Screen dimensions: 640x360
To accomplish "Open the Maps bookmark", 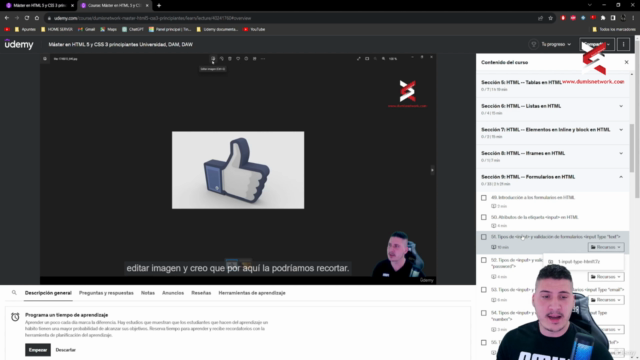I will pyautogui.click(x=109, y=29).
